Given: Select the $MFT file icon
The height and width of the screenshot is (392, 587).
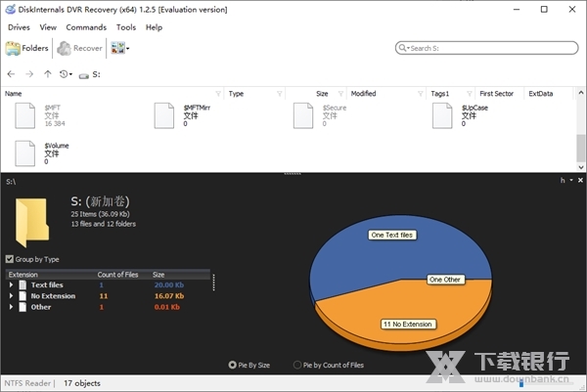Looking at the screenshot, I should coord(27,115).
